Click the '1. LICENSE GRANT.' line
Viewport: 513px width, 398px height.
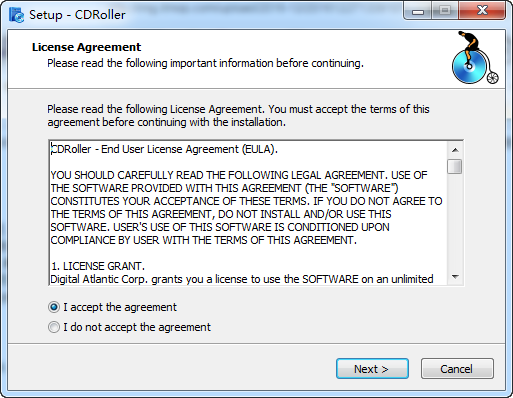pyautogui.click(x=98, y=266)
